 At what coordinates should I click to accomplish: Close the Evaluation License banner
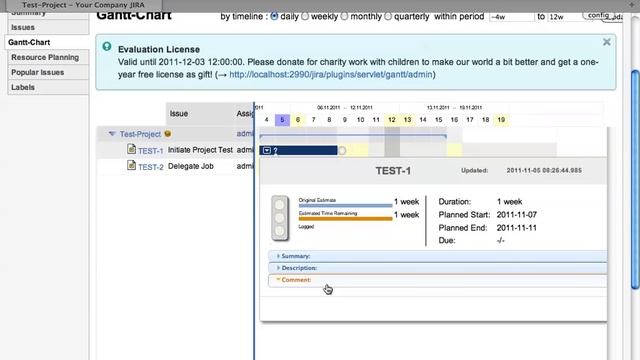(x=607, y=42)
